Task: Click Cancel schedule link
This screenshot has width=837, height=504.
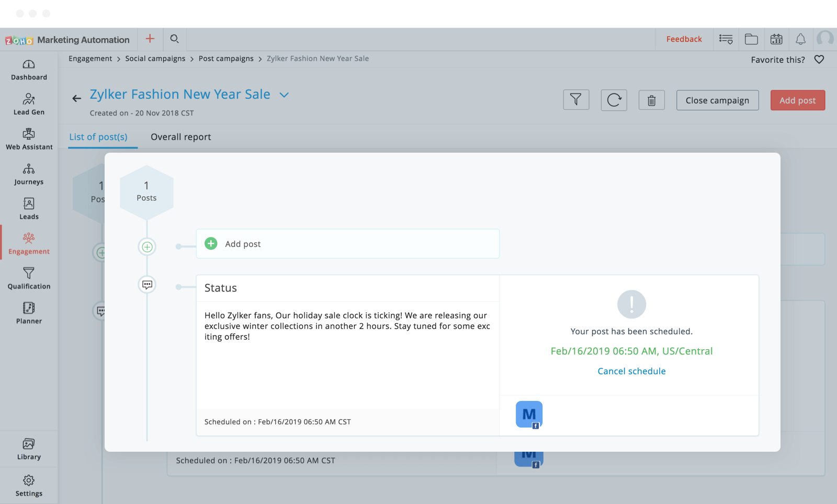Action: [631, 371]
